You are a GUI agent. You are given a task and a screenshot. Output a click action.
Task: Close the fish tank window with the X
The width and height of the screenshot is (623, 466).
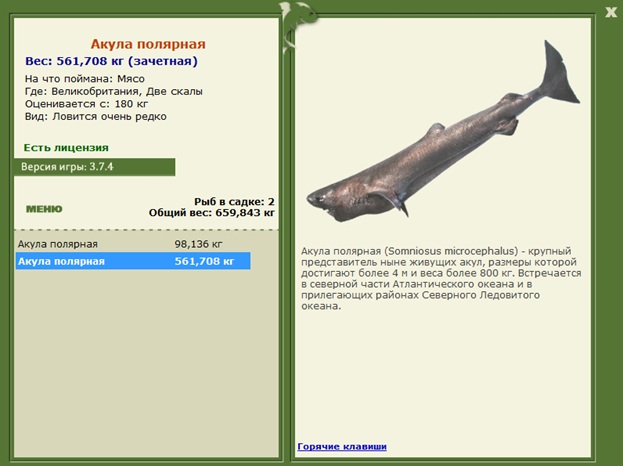610,11
